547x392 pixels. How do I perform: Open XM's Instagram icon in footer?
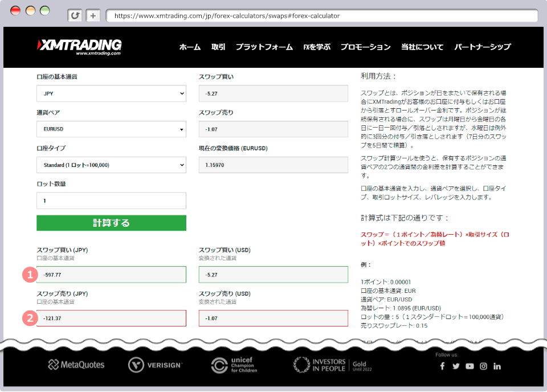pyautogui.click(x=483, y=366)
